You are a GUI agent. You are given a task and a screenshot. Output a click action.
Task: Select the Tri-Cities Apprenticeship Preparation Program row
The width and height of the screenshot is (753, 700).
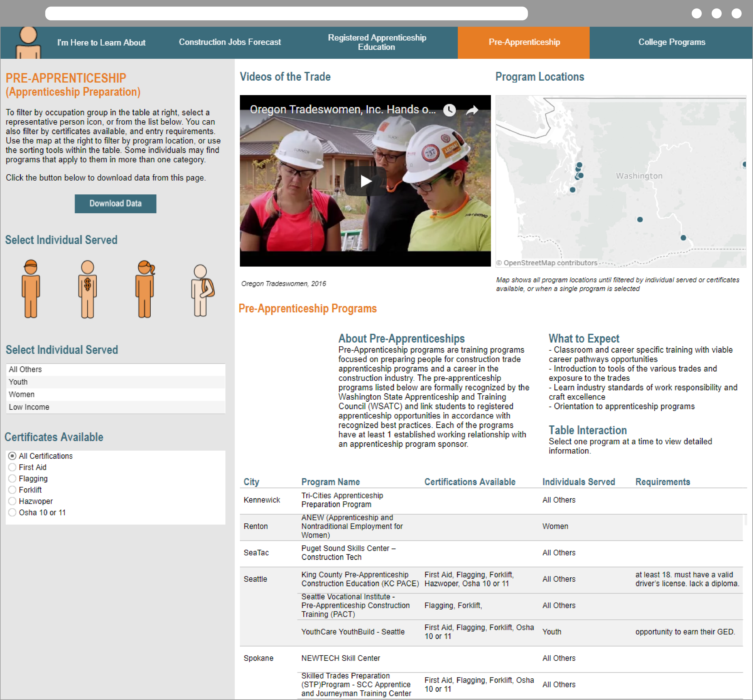point(342,500)
